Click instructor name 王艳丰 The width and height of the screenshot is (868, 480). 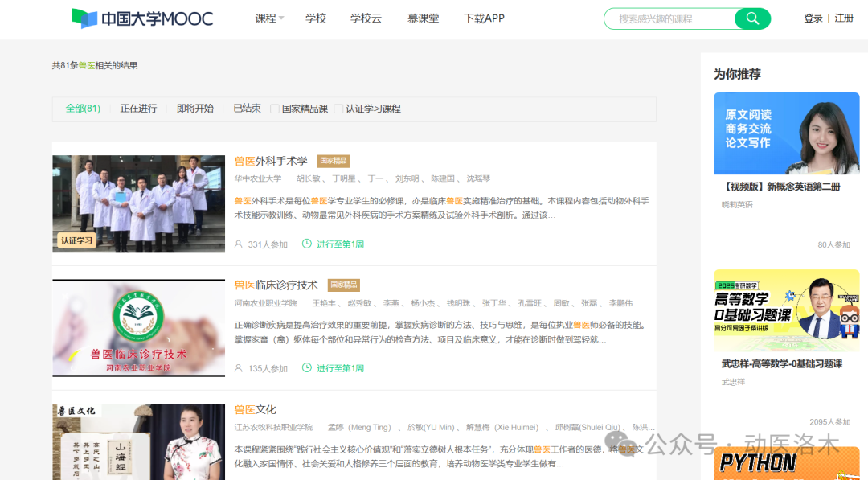point(324,303)
